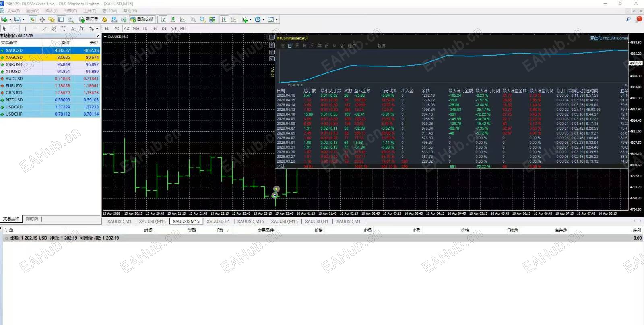Open the 图表(C) menu

click(70, 11)
